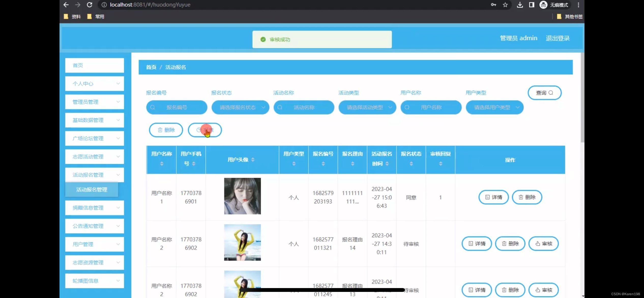644x298 pixels.
Task: Expand the 公告通知管理 sidebar menu
Action: tap(95, 226)
